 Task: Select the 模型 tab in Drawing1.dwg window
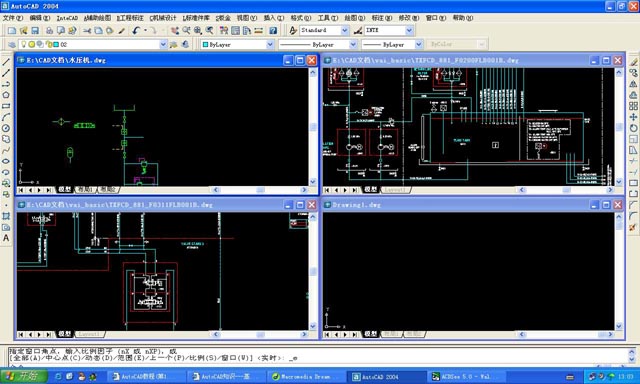[371, 334]
